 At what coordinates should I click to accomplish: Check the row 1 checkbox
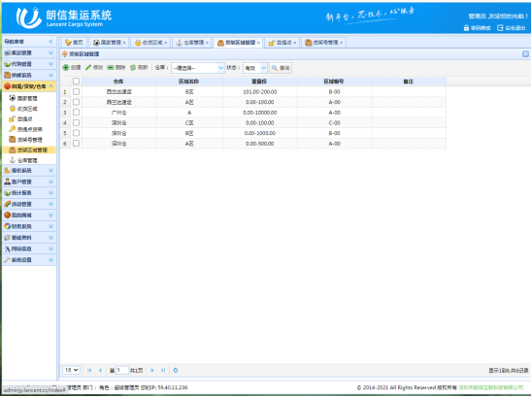pos(76,91)
